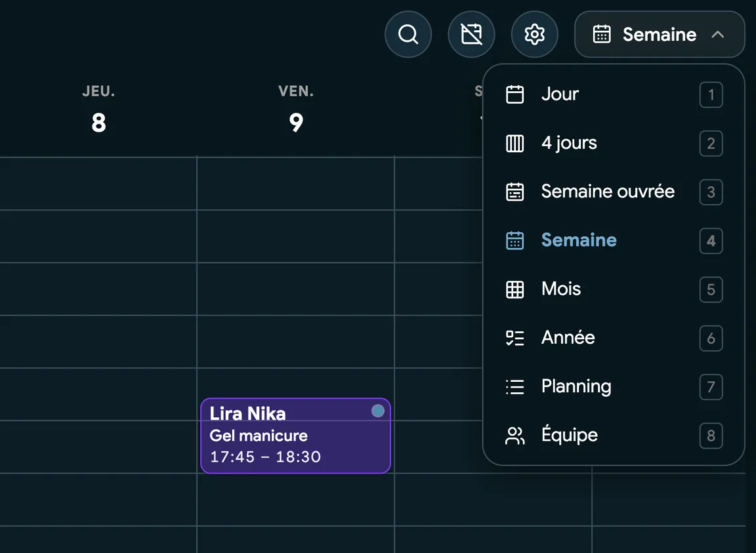
Task: Click the Jour calendar icon
Action: 514,94
